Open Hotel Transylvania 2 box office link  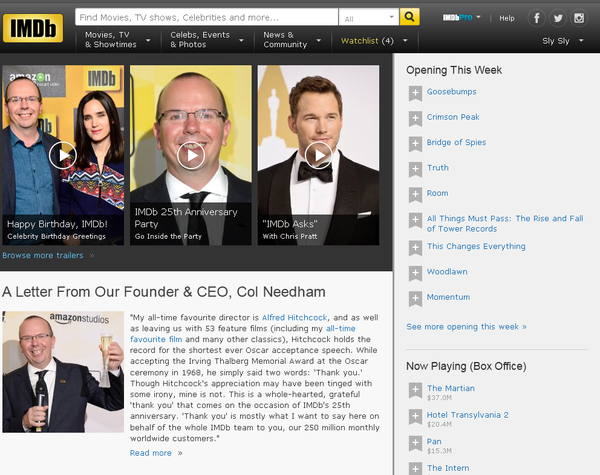[468, 415]
